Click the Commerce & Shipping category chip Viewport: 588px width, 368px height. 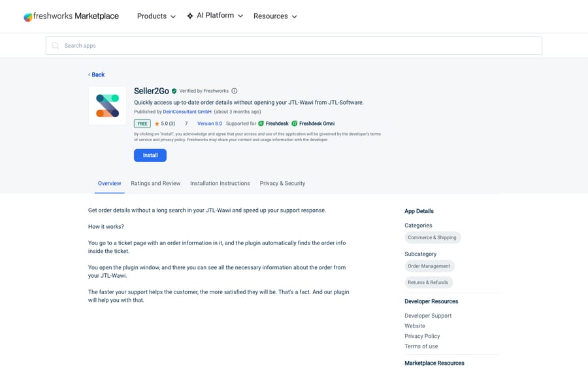coord(433,237)
